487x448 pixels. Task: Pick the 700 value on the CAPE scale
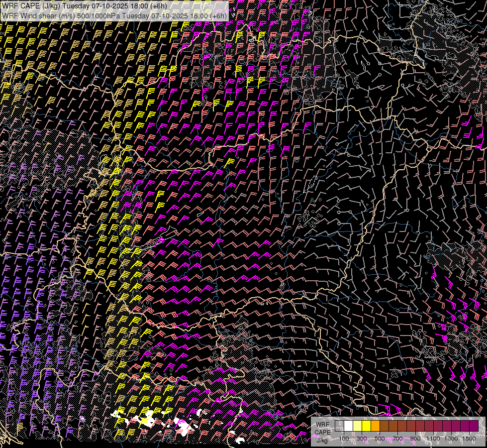(x=397, y=439)
